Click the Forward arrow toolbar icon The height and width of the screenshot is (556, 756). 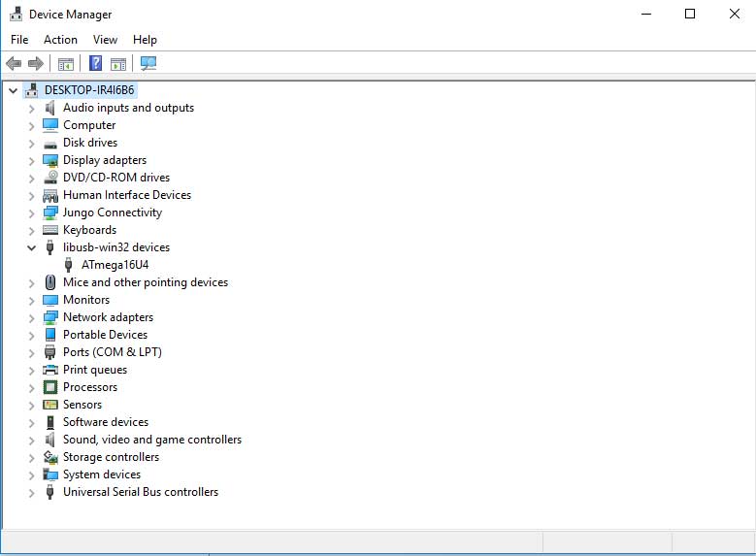click(x=36, y=63)
